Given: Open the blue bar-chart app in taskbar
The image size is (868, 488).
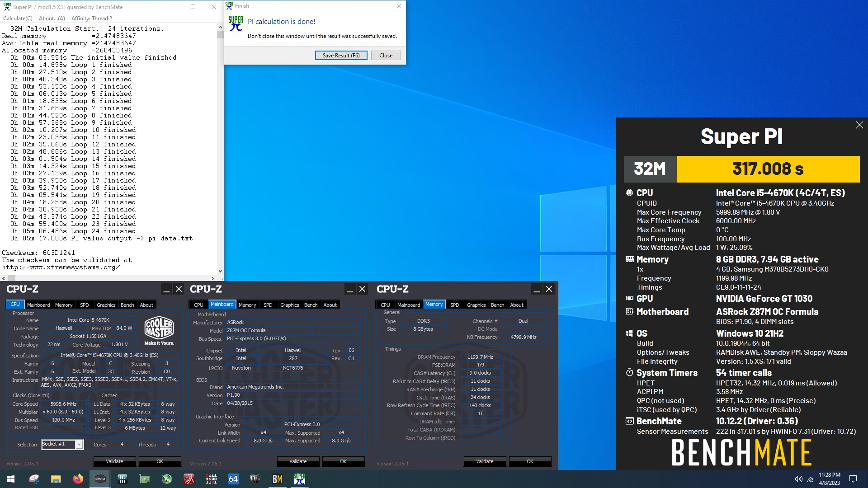Looking at the screenshot, I should (x=122, y=479).
